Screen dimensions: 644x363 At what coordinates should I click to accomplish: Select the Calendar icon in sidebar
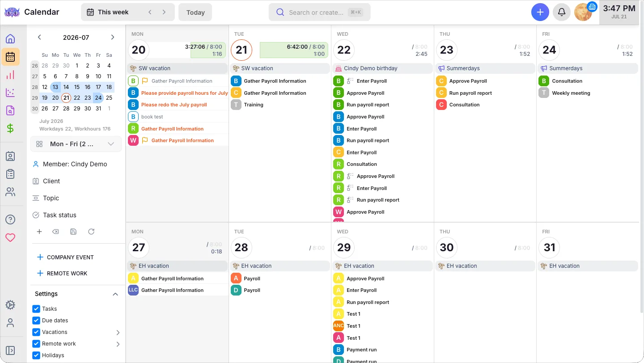click(x=10, y=57)
